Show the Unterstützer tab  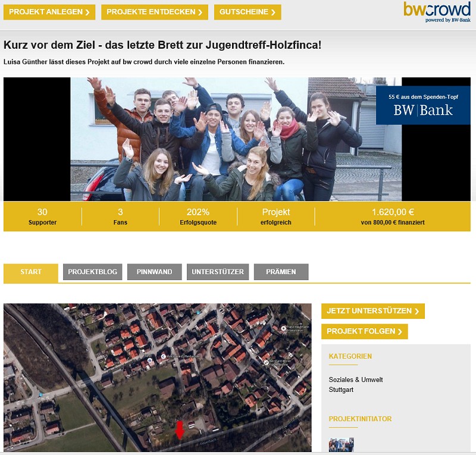coord(218,272)
